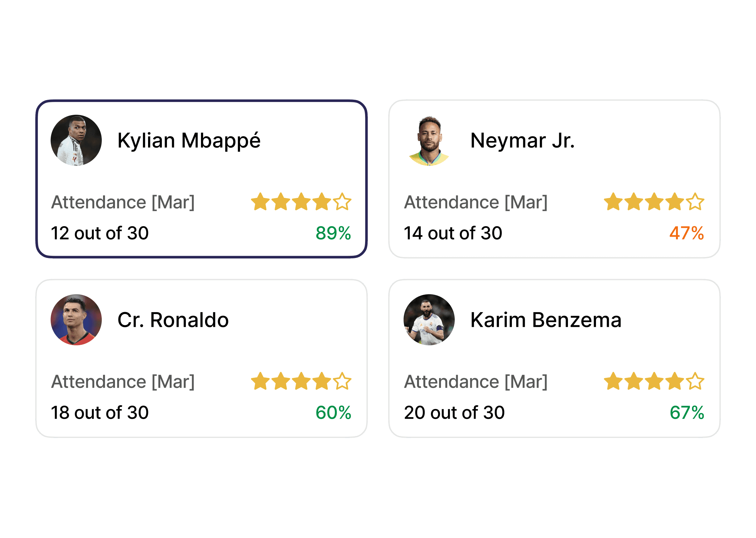Click Attendance [Mar] label on Ronaldo's card

[x=123, y=382]
